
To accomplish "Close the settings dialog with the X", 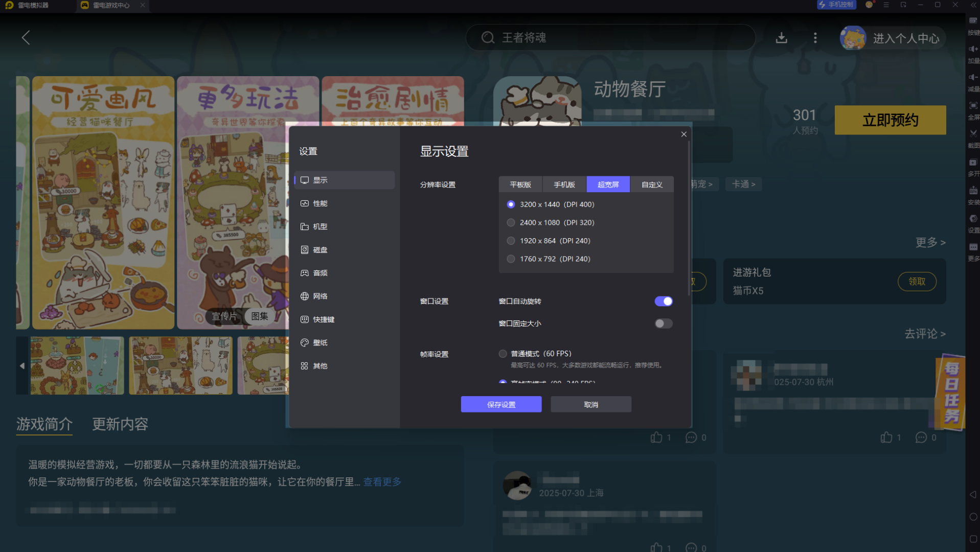I will [x=683, y=134].
